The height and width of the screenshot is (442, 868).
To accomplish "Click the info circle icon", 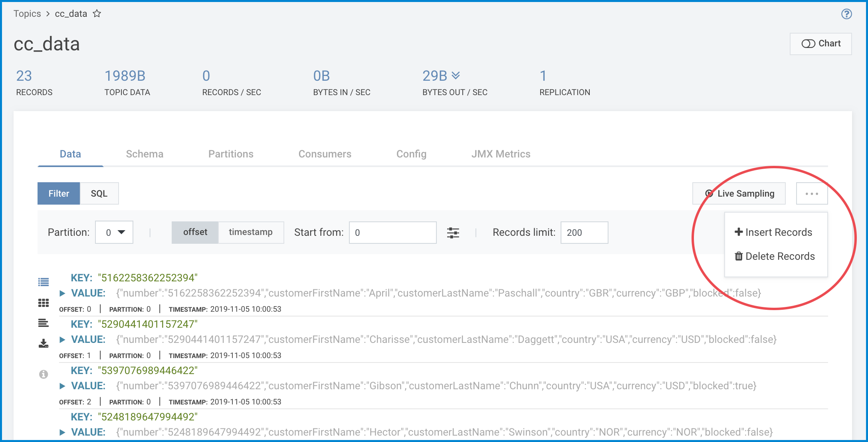I will coord(44,374).
